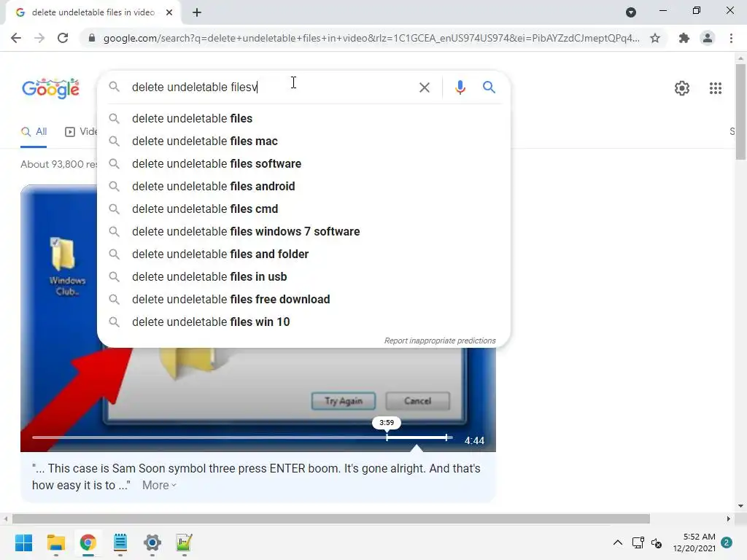Go back using the browser back arrow
This screenshot has height=560, width=747.
pos(16,38)
